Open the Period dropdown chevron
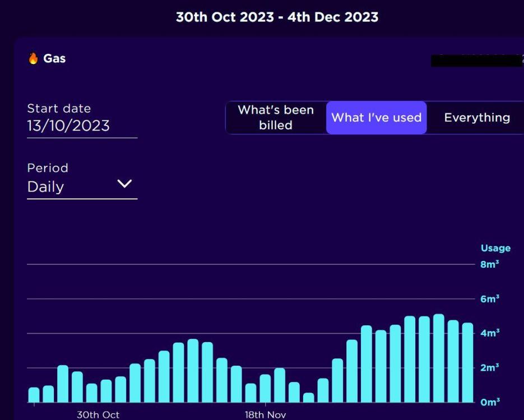Image resolution: width=524 pixels, height=420 pixels. 124,184
